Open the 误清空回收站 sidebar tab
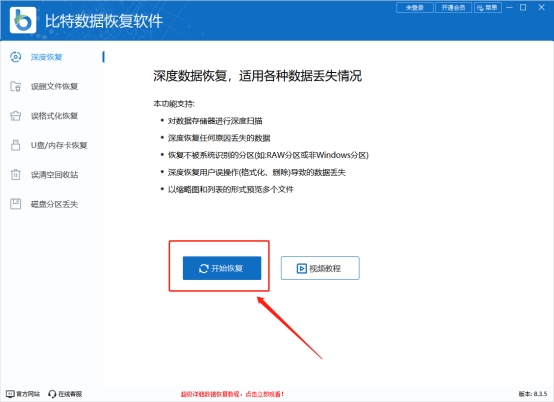Screen dimensions: 554x402 (x=53, y=175)
